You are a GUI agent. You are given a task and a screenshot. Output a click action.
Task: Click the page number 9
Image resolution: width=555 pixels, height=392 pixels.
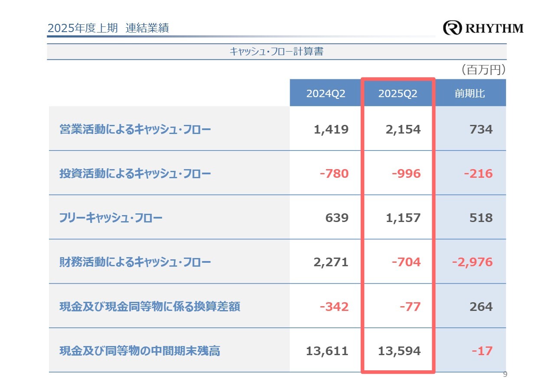click(504, 375)
